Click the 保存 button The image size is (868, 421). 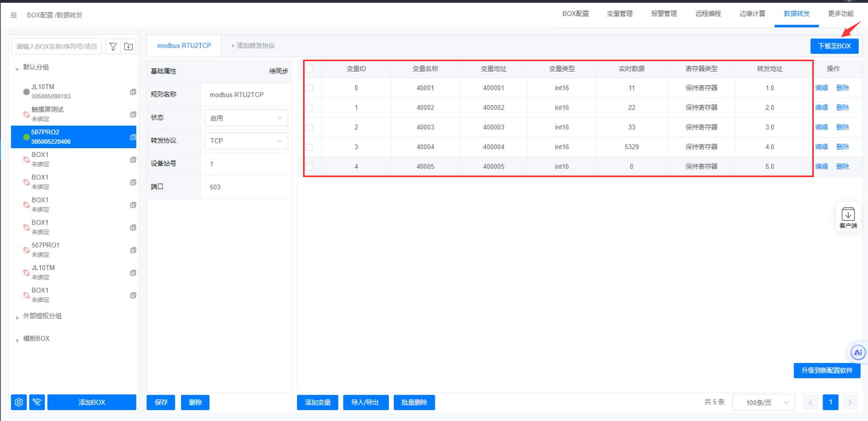pyautogui.click(x=161, y=402)
